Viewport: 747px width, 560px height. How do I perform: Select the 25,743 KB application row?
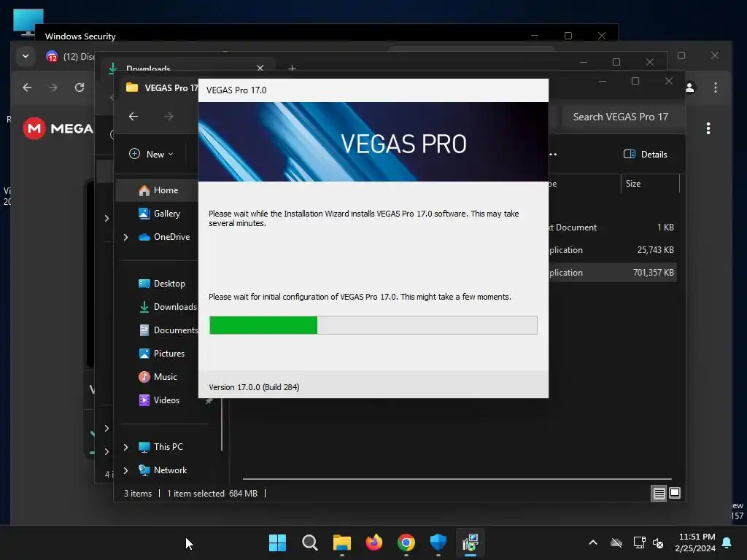612,249
